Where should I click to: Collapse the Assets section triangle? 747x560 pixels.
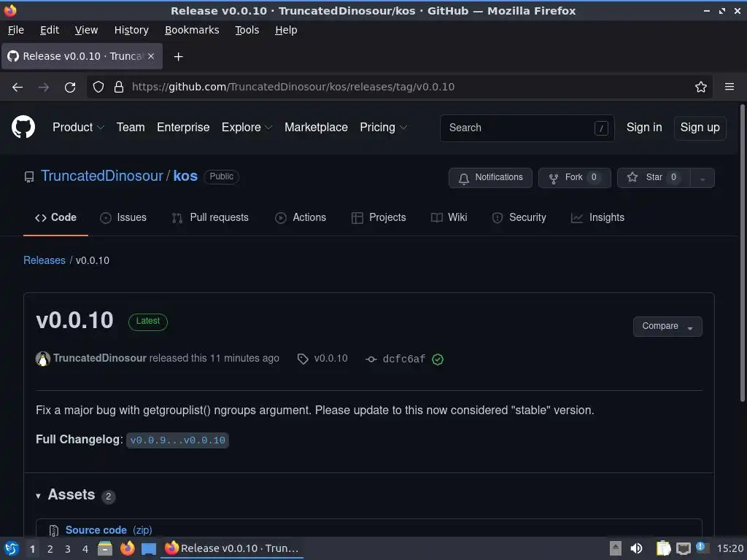tap(38, 496)
